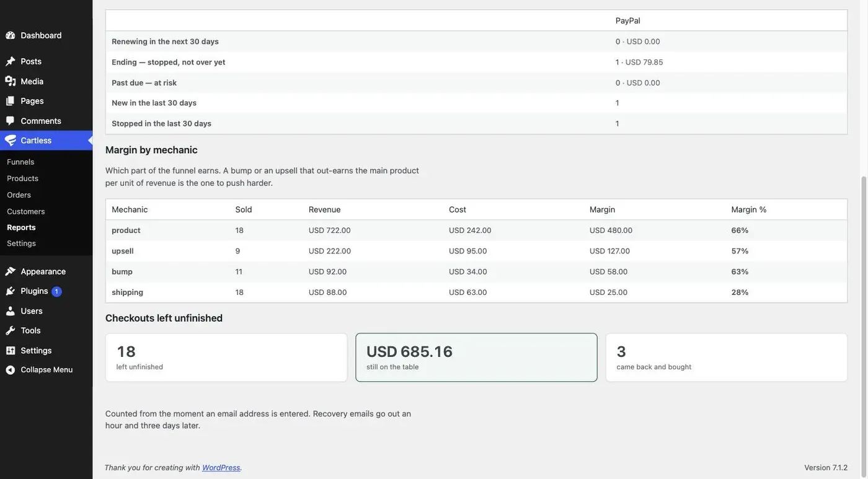Click the 'USD 685.16' still on the table card
868x479 pixels.
tap(476, 358)
